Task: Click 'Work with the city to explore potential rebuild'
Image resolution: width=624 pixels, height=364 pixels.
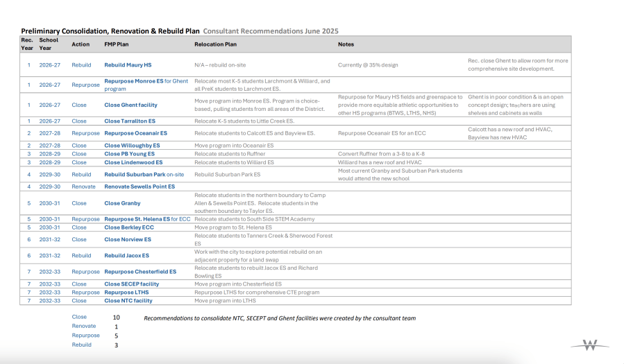Action: coord(258,256)
